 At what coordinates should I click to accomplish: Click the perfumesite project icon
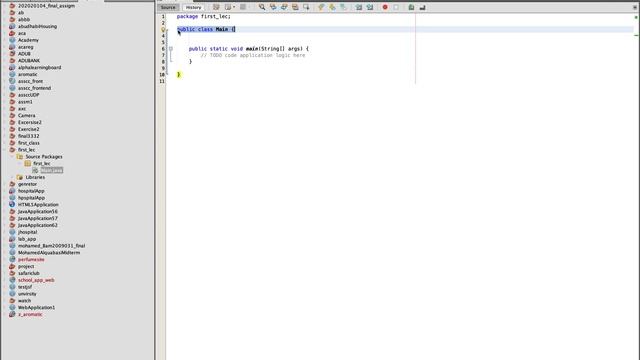click(x=12, y=260)
